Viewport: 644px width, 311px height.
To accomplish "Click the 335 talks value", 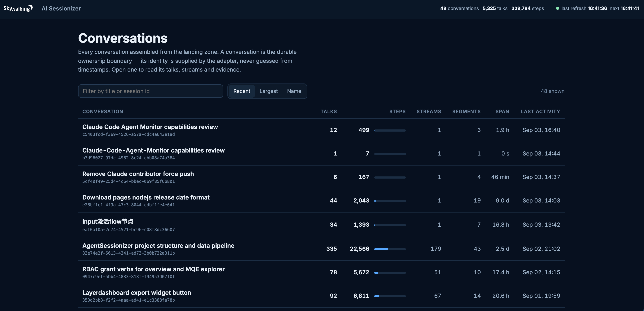I will point(332,249).
